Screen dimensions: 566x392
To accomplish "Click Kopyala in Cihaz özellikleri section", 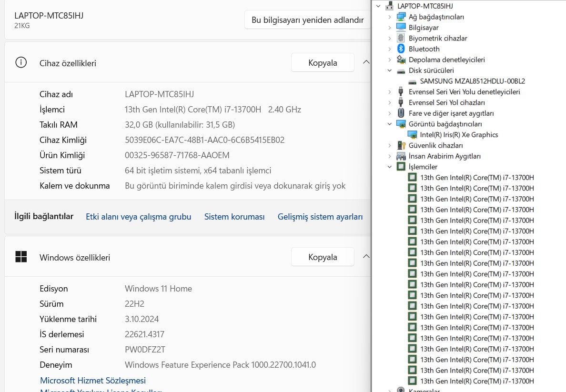I will pyautogui.click(x=323, y=62).
